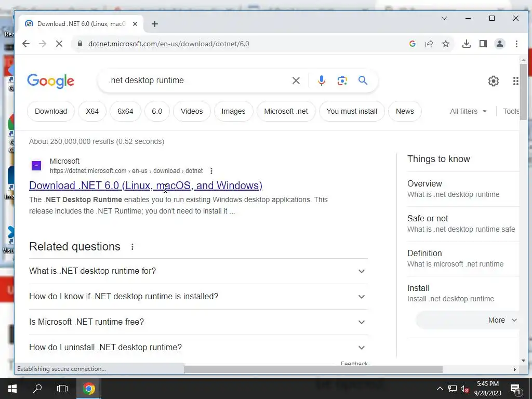Open Download .NET 6.0 result link
Viewport: 532px width, 399px height.
click(145, 185)
